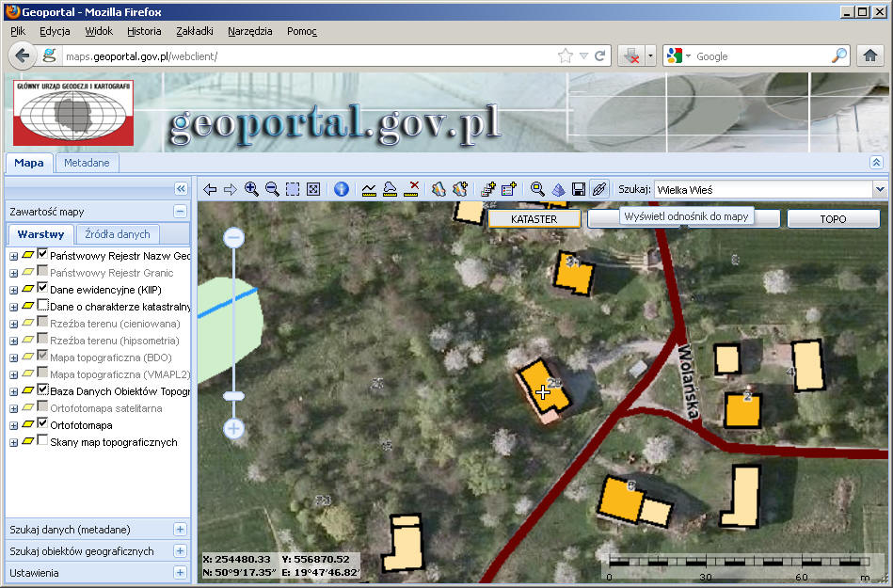This screenshot has height=588, width=893.
Task: Collapse the header banner with the chevron
Action: (x=876, y=163)
